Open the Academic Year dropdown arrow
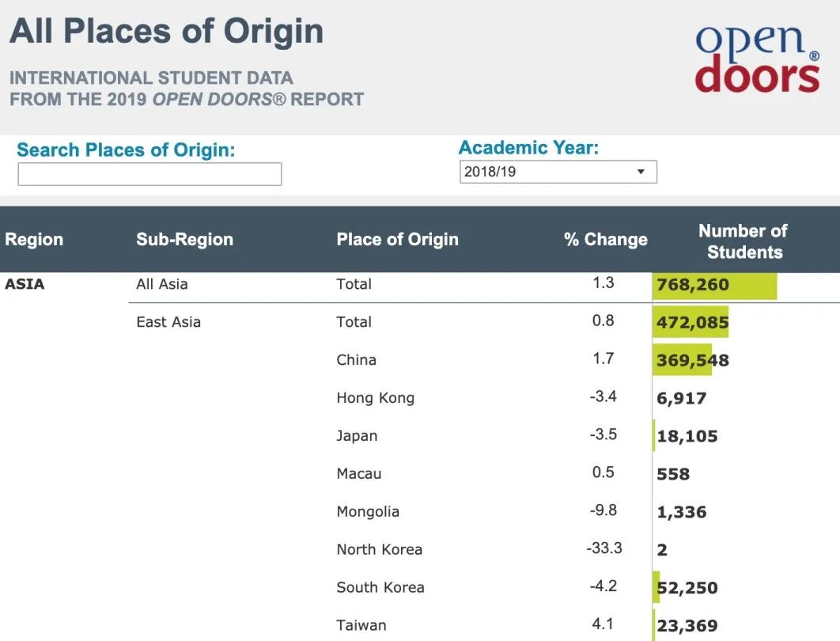This screenshot has width=840, height=641. pyautogui.click(x=641, y=172)
